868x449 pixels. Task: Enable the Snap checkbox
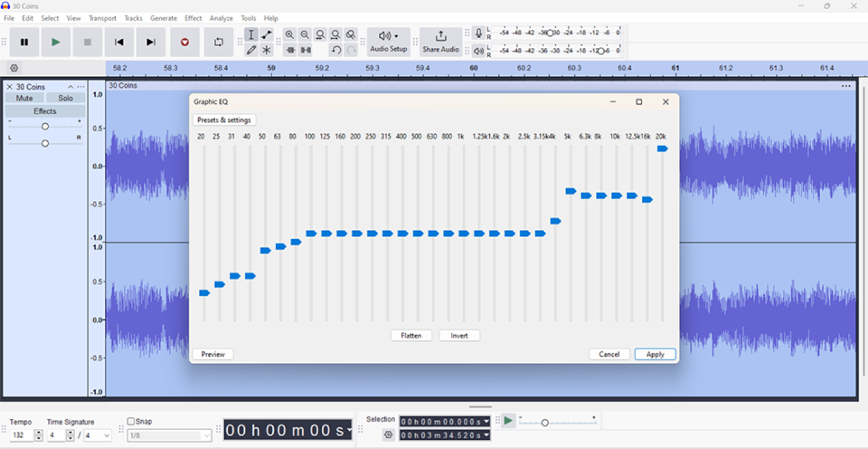point(131,422)
